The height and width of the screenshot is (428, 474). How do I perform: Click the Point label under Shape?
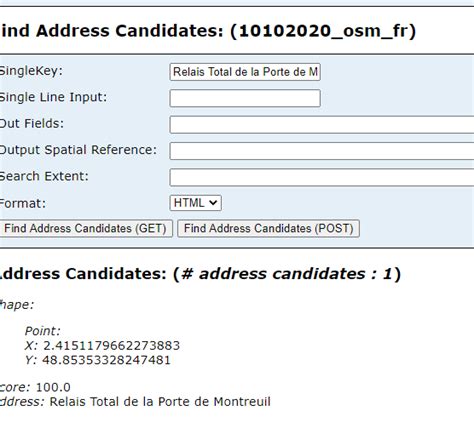[43, 331]
